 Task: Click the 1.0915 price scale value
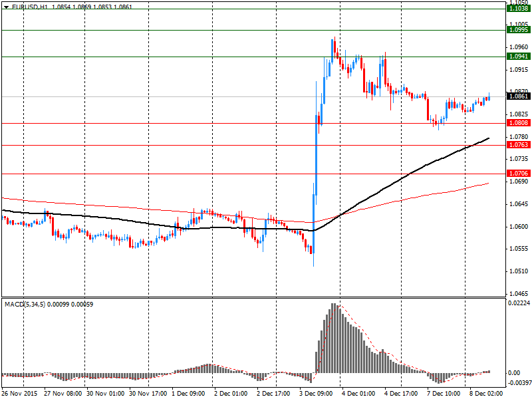519,70
